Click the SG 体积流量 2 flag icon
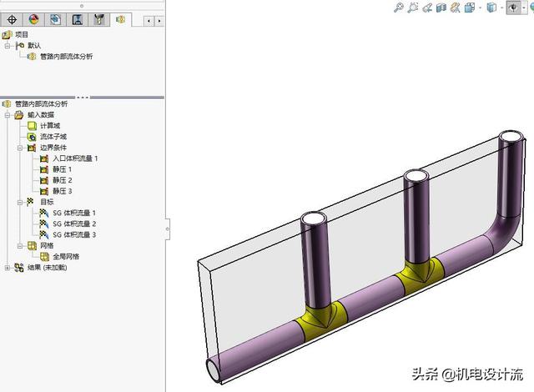Screen dimensions: 534x392 pyautogui.click(x=44, y=224)
